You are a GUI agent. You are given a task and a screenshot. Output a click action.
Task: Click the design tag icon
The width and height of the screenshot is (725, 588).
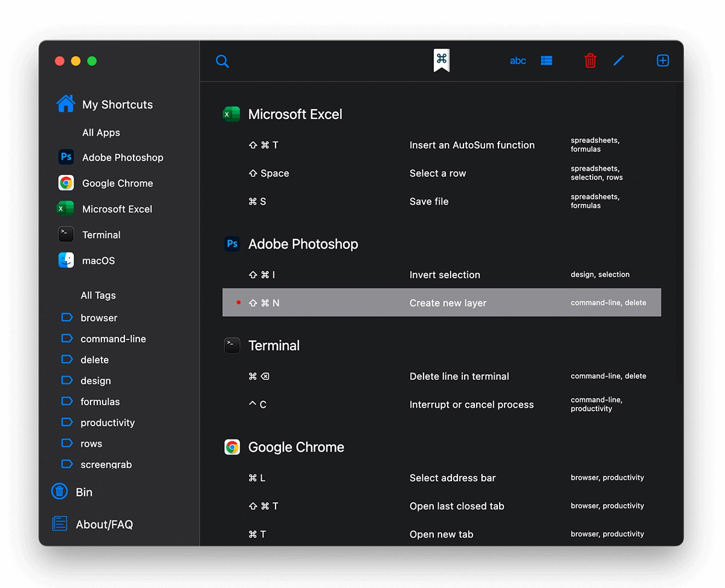tap(67, 380)
